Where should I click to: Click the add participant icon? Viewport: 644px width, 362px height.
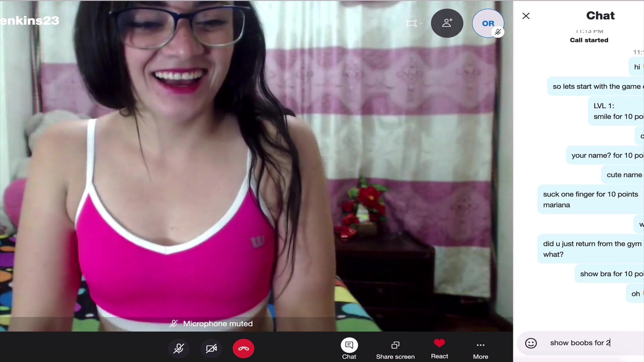(447, 23)
